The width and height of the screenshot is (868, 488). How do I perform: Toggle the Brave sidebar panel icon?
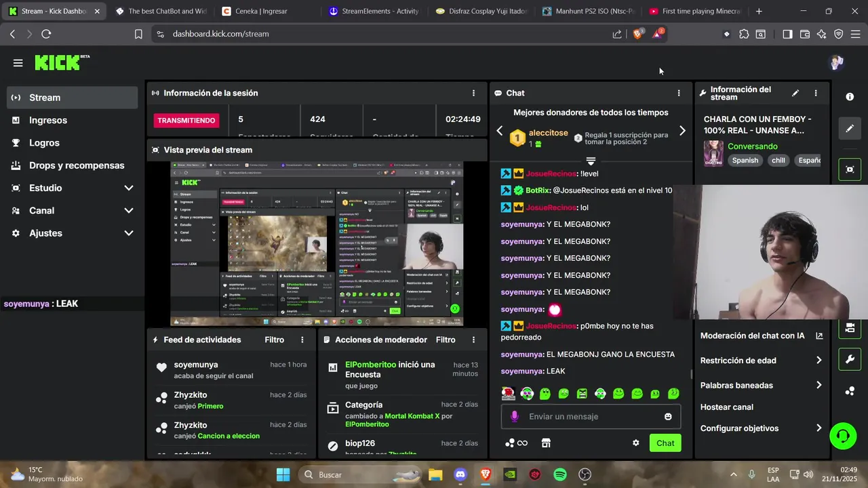(x=787, y=34)
